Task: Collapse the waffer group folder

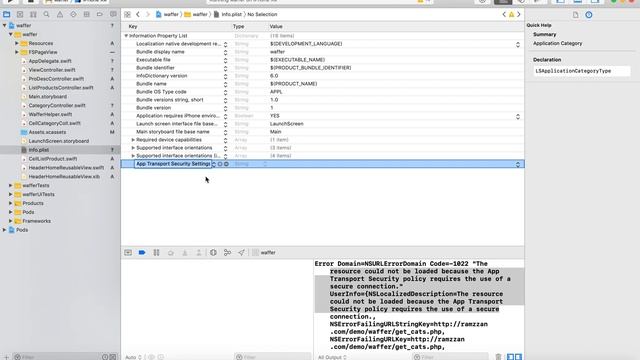Action: point(11,34)
